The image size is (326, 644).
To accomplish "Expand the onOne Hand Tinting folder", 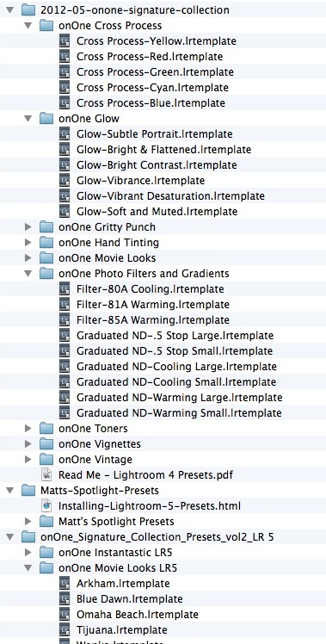I will coord(28,242).
